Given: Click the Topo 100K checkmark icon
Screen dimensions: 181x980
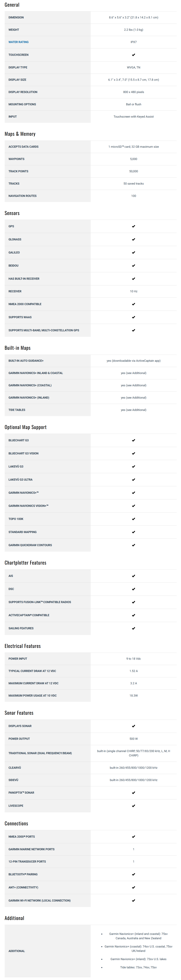Looking at the screenshot, I should click(x=134, y=519).
